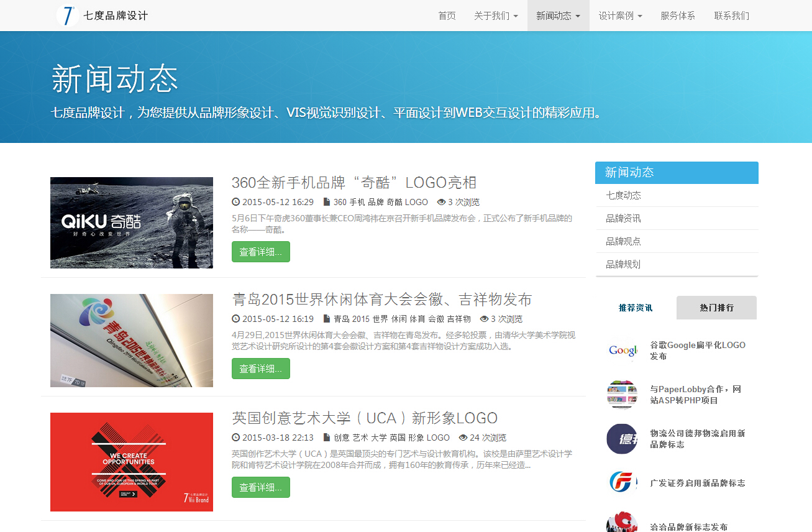Viewport: 812px width, 532px height.
Task: Open the 洽洽品牌新标志发布 link
Action: pyautogui.click(x=689, y=526)
